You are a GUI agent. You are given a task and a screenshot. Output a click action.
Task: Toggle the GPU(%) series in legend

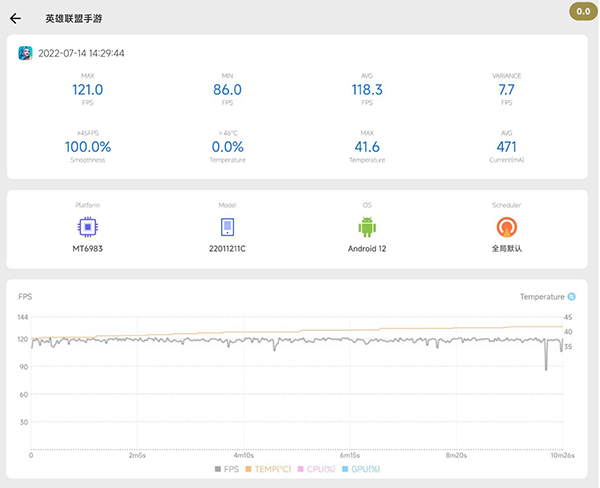[x=364, y=468]
